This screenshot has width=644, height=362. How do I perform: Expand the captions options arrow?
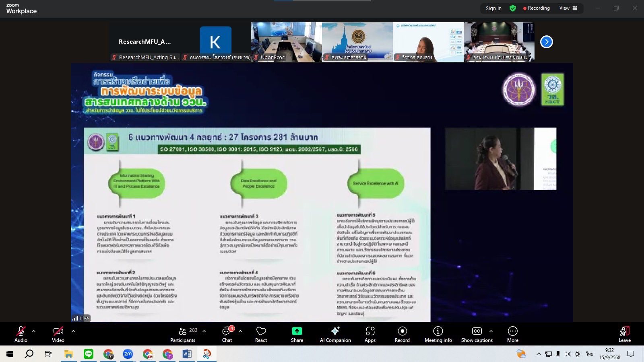pos(491,331)
